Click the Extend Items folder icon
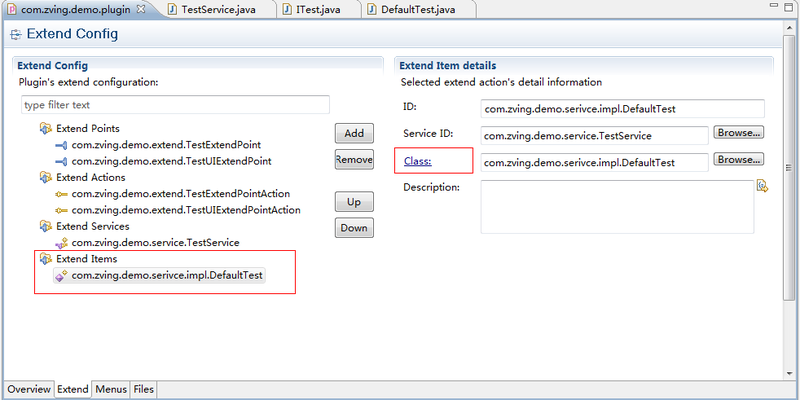Screen dimensions: 800x400 click(45, 259)
